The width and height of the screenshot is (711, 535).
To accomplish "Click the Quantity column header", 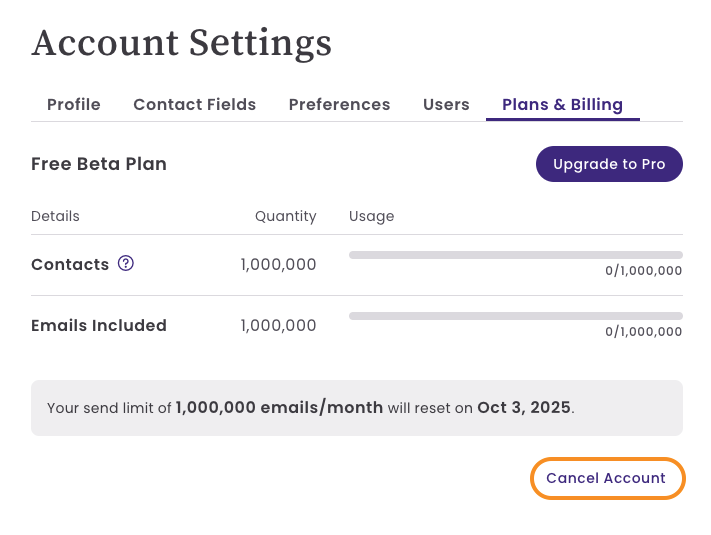I will point(285,216).
